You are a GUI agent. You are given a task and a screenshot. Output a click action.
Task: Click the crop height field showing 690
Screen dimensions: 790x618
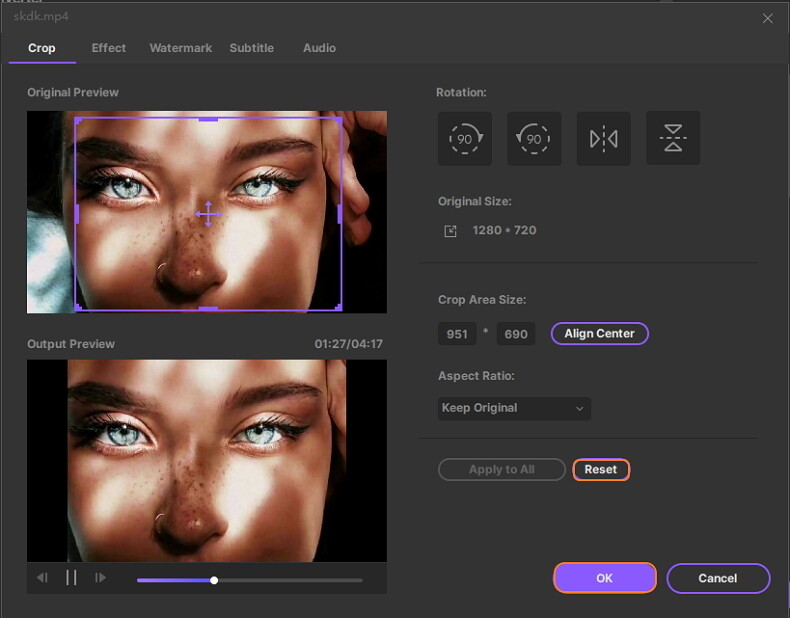pyautogui.click(x=516, y=334)
